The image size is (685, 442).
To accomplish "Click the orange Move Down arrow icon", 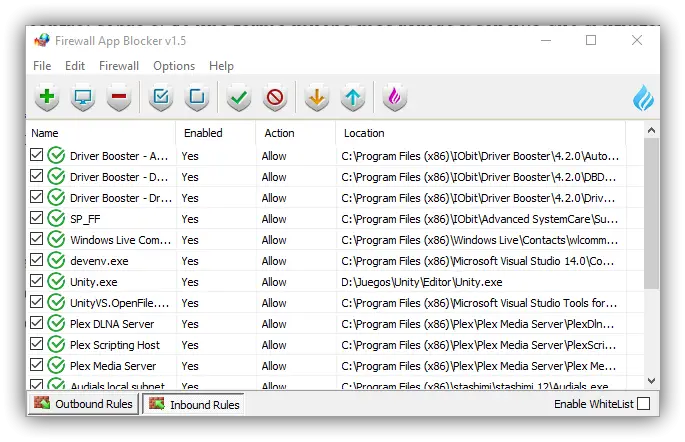I will pyautogui.click(x=317, y=97).
